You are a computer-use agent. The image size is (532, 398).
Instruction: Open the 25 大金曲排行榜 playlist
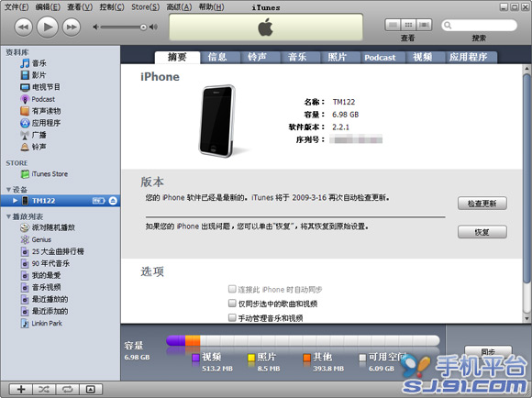[52, 251]
